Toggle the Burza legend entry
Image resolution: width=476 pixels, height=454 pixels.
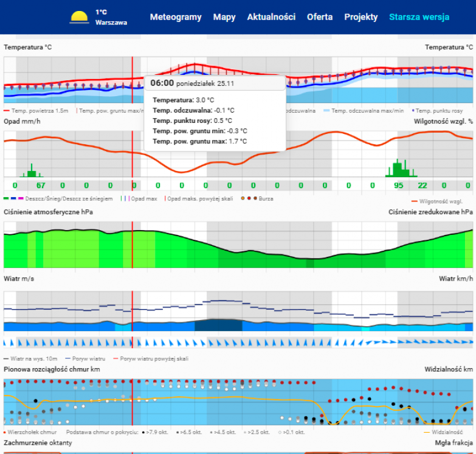(x=257, y=199)
